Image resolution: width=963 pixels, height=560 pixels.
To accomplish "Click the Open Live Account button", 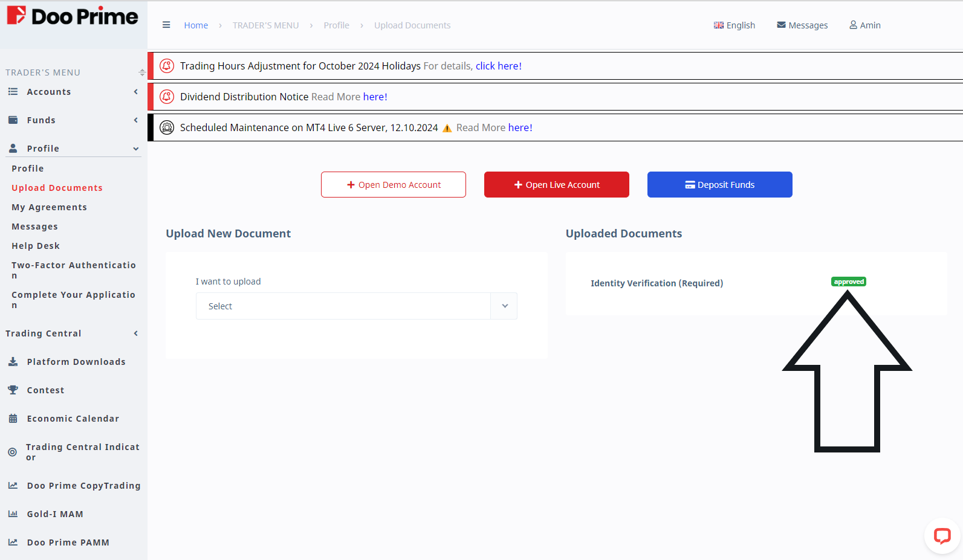I will 557,184.
